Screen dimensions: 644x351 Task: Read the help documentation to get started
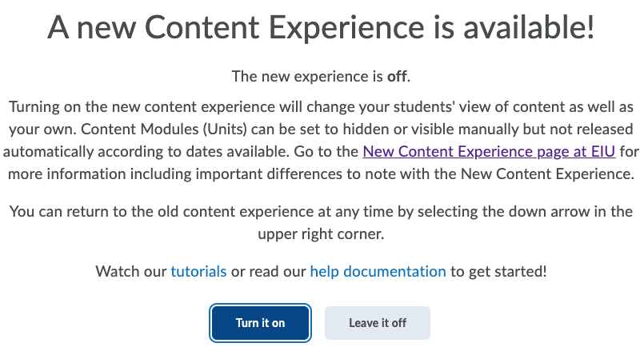coord(378,271)
